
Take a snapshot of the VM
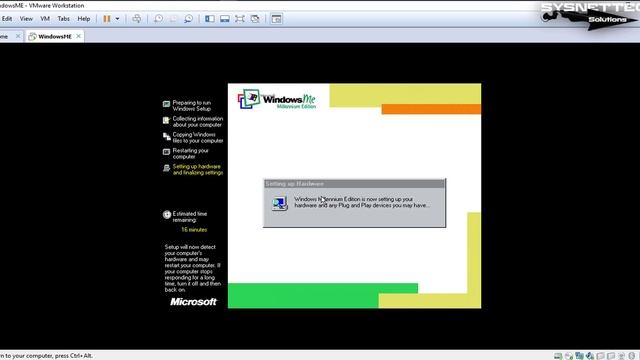click(158, 19)
